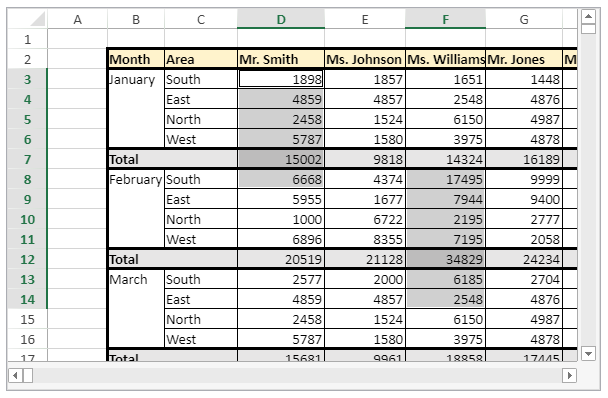Click the vertical scrollbar thumb
Image resolution: width=608 pixels, height=398 pixels.
[x=588, y=29]
